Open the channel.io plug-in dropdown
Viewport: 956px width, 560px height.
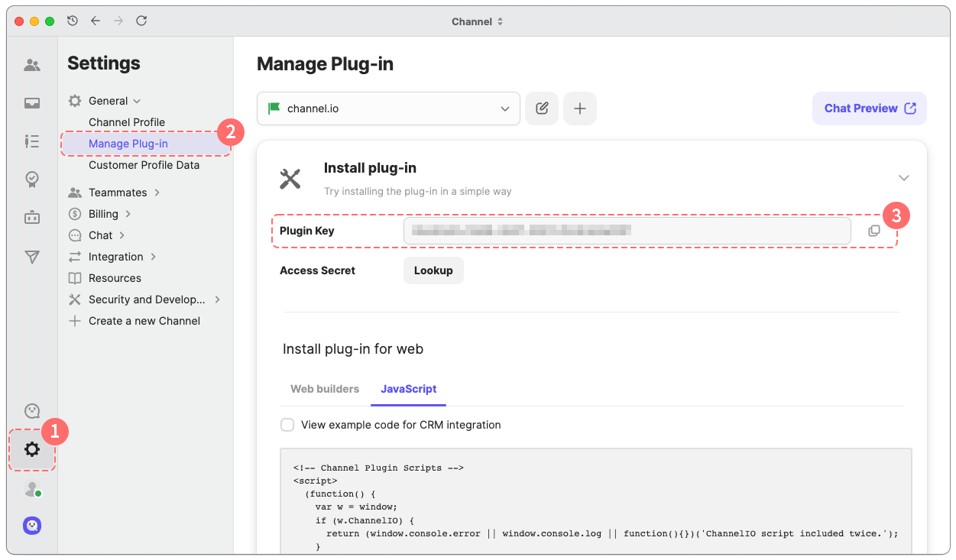coord(389,108)
